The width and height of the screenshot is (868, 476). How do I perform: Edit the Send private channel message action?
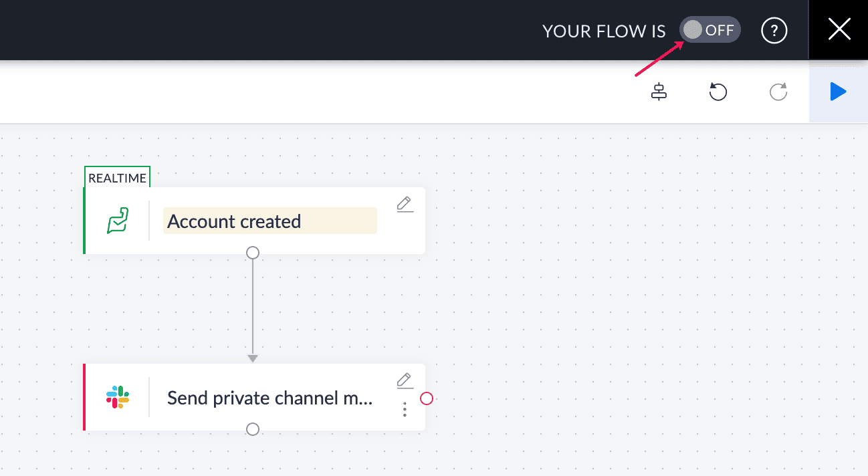point(405,381)
